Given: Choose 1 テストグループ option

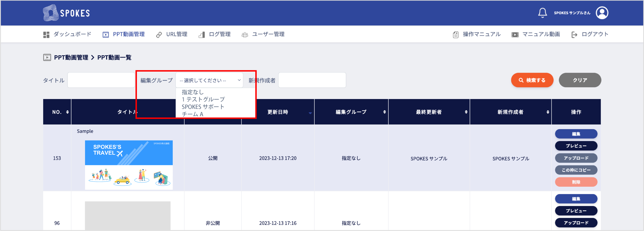Looking at the screenshot, I should click(203, 99).
